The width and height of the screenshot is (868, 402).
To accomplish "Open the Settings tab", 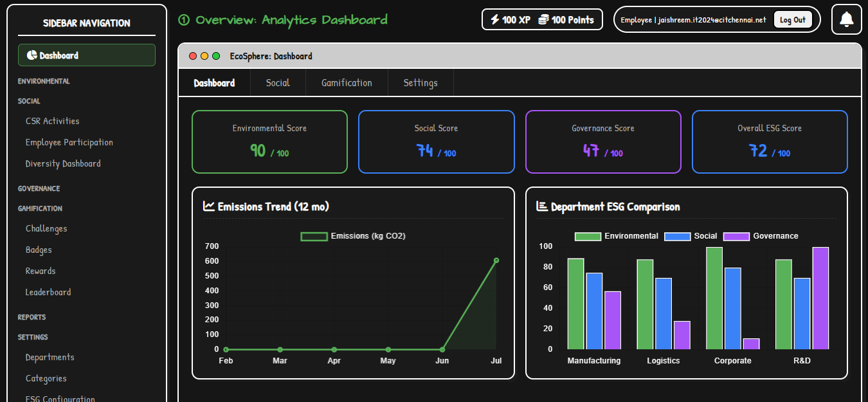I will coord(420,83).
